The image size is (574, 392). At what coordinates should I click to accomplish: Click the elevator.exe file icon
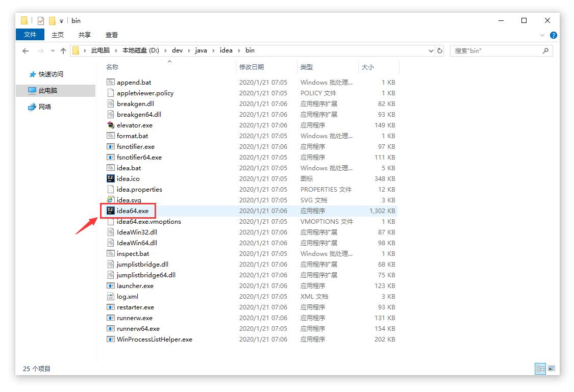point(111,125)
